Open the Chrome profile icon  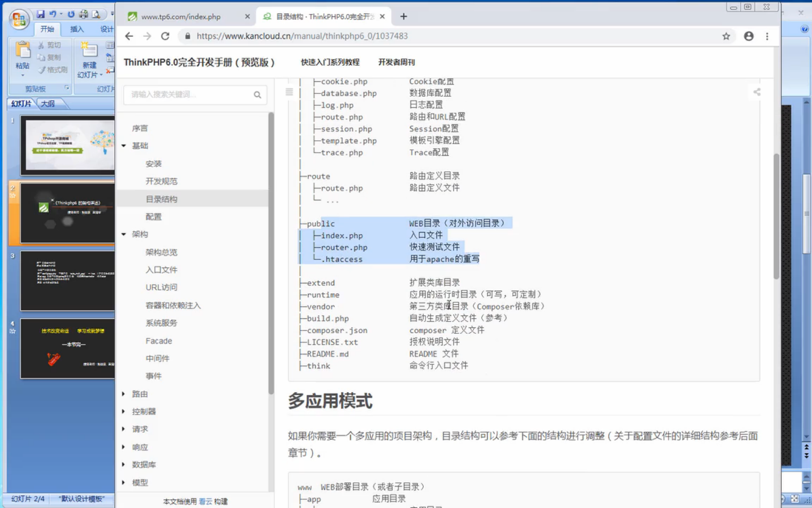click(749, 36)
